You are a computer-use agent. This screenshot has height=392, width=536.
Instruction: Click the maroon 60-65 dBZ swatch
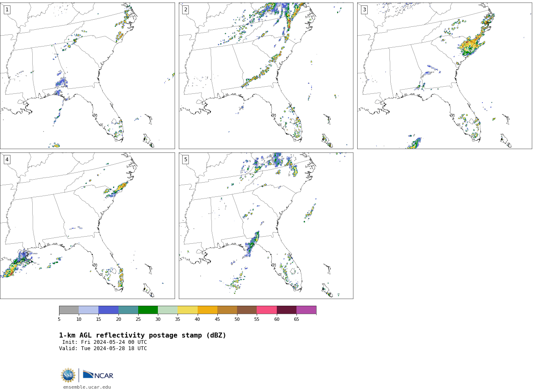[x=286, y=310]
